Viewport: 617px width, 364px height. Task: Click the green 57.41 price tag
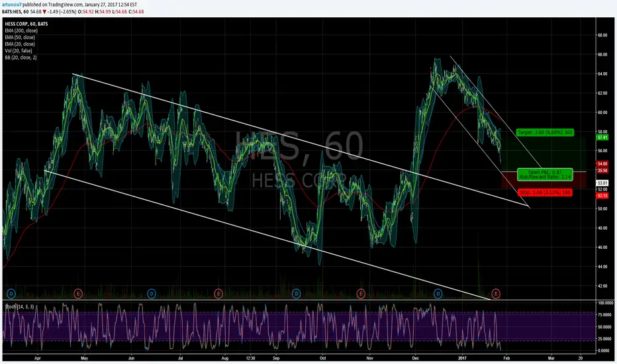tap(602, 138)
